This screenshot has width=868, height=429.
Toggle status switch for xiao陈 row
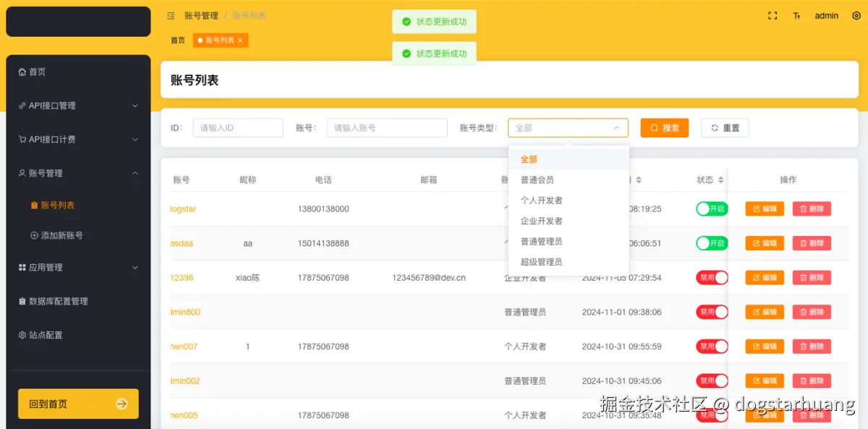point(712,278)
